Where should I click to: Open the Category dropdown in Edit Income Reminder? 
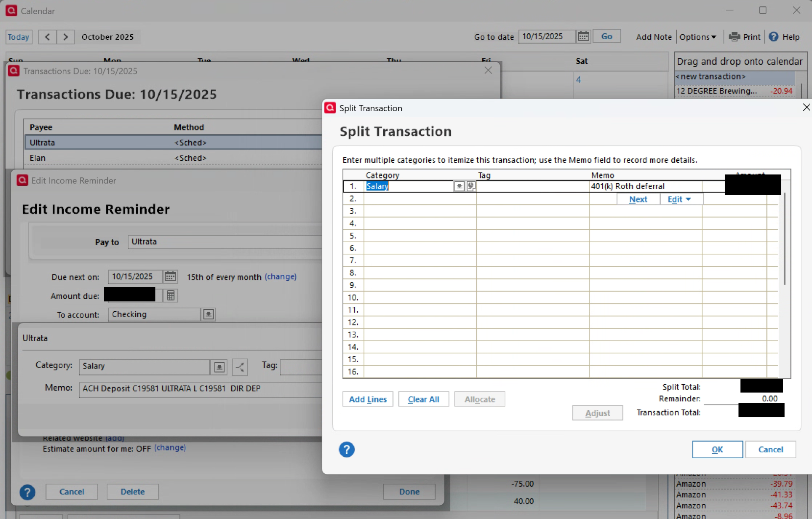click(219, 367)
